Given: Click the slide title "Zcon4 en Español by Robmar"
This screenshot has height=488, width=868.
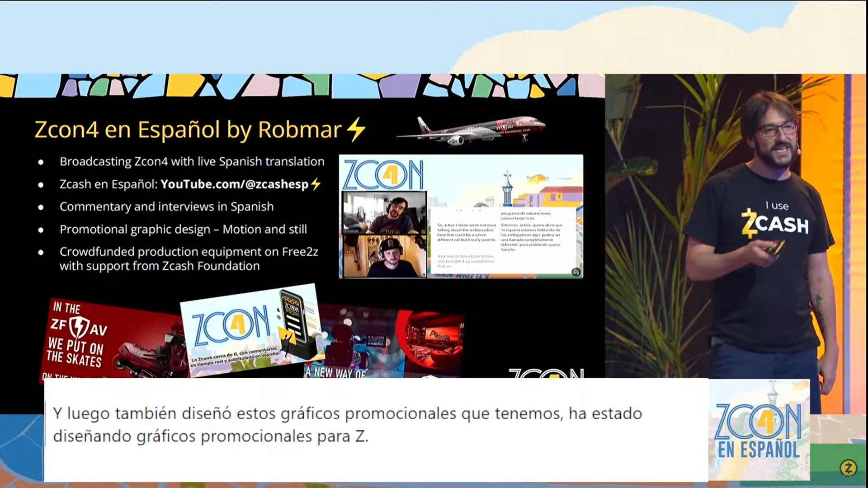Looking at the screenshot, I should (x=188, y=130).
